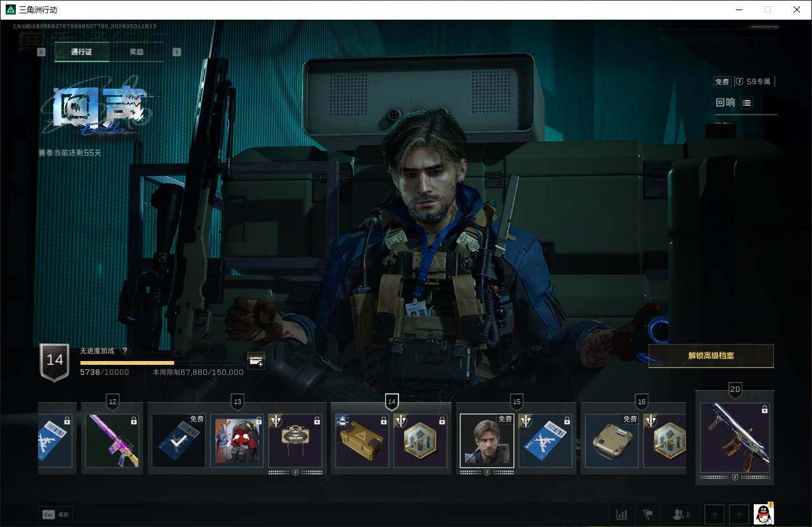Click the 解锁高级档案 button
Viewport: 812px width, 527px height.
[711, 356]
